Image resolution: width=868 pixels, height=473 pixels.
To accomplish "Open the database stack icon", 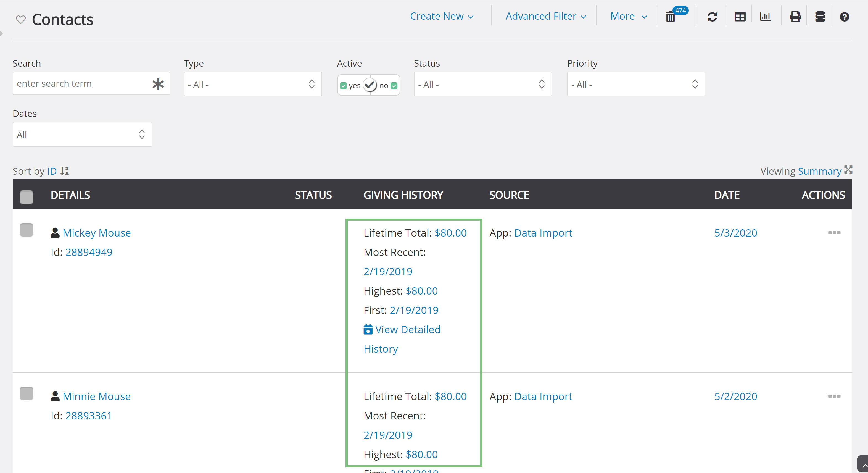I will click(820, 17).
